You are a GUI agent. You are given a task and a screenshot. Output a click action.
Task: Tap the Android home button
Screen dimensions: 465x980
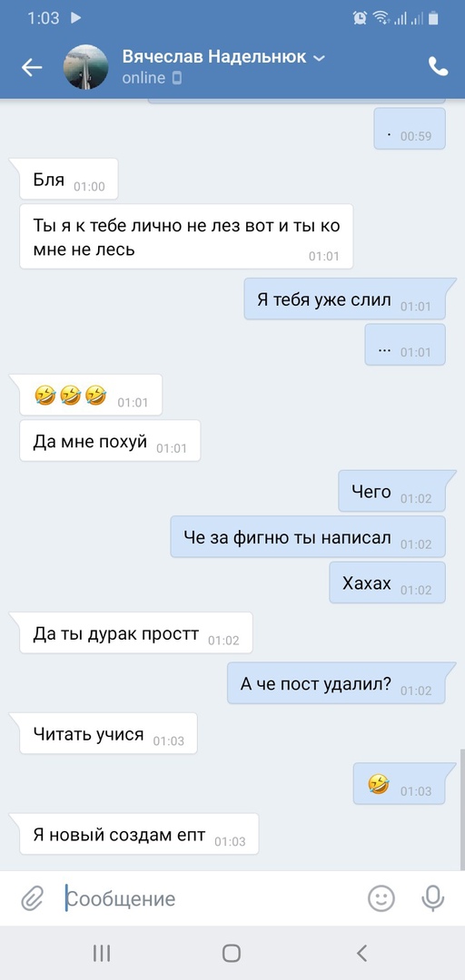tap(232, 953)
